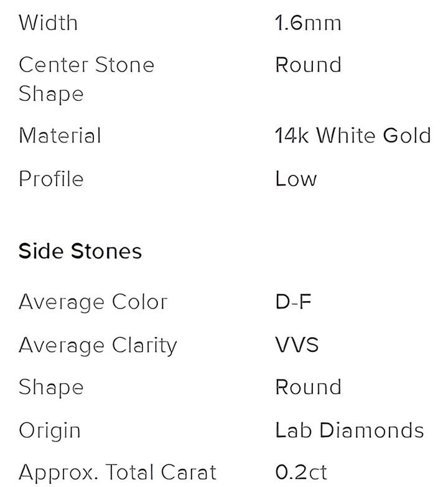448x487 pixels.
Task: Select Round value beside Center Stone Shape
Action: [x=308, y=65]
